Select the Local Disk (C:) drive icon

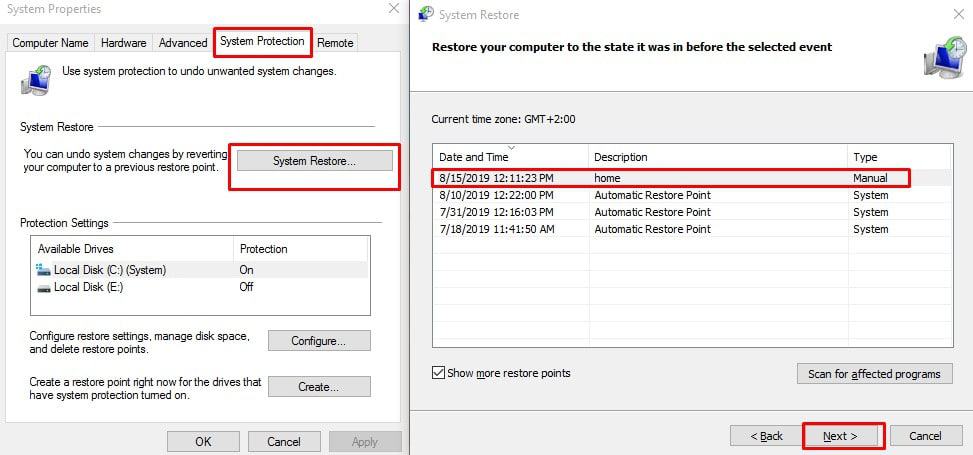tap(43, 270)
